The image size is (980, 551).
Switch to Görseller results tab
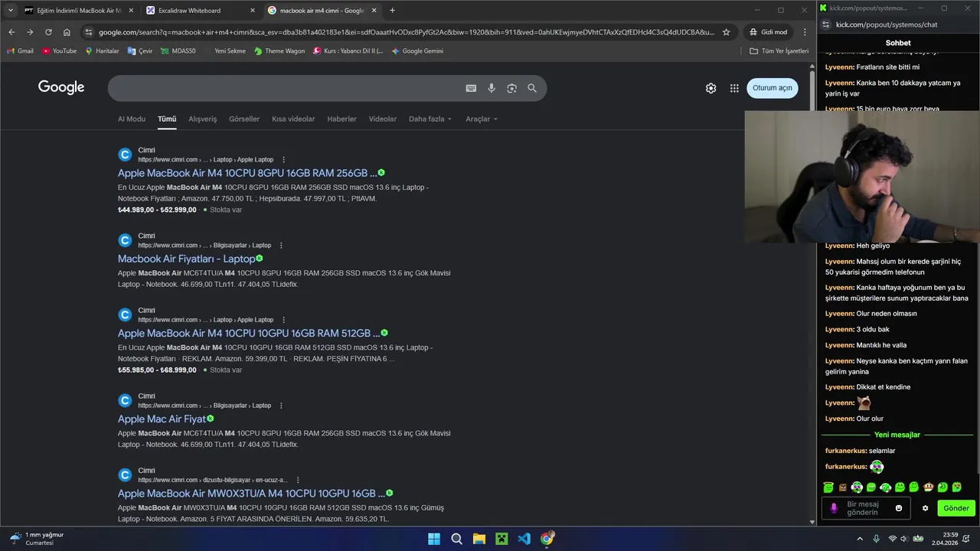tap(244, 119)
